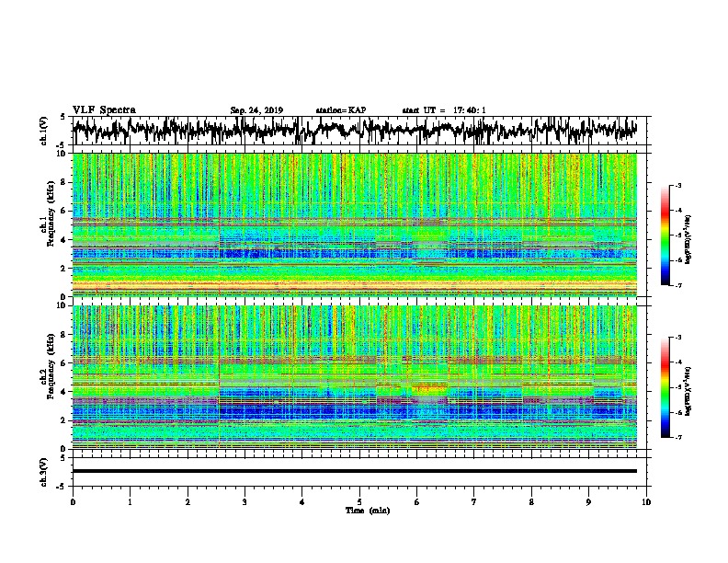Click the black ch.3(V) signal line
The image size is (728, 563).
click(354, 471)
